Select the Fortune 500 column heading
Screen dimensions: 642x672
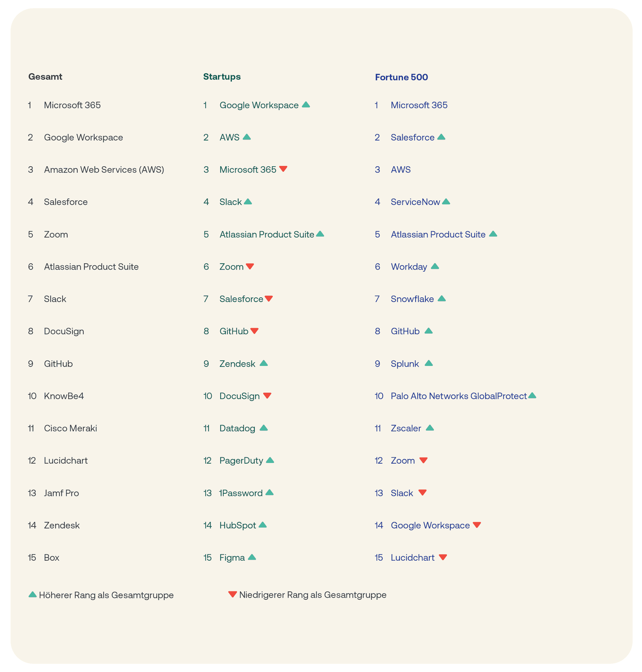pos(402,77)
